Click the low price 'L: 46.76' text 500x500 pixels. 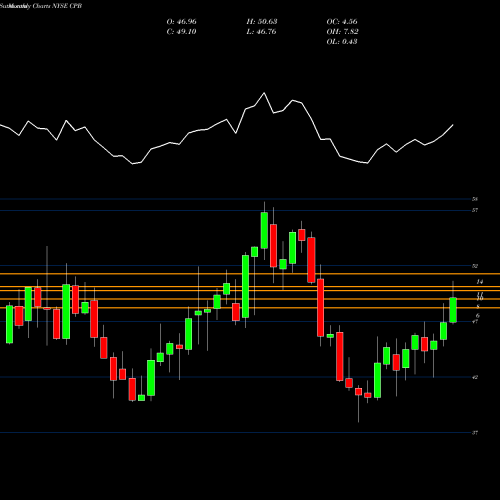(x=261, y=32)
